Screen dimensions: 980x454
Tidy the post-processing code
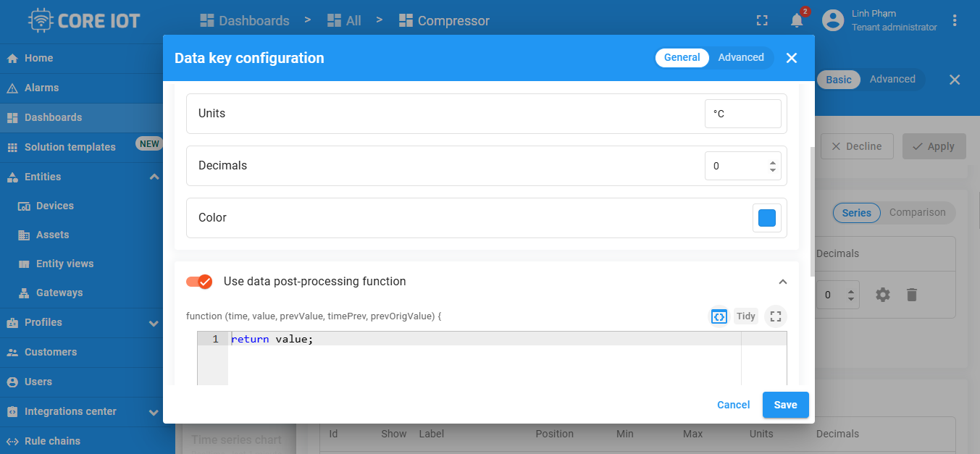coord(746,316)
